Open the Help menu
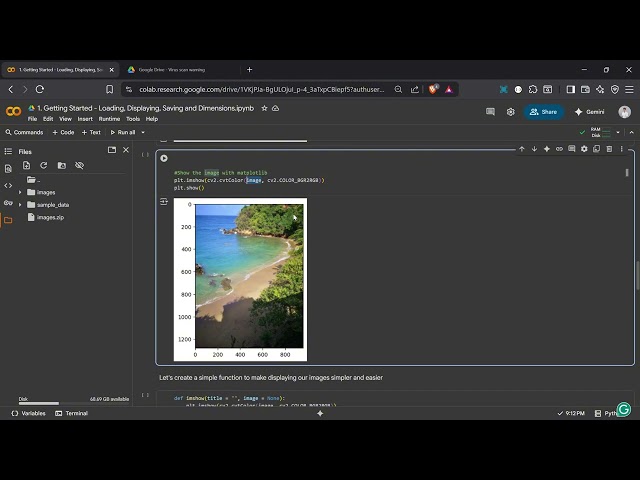 point(152,119)
